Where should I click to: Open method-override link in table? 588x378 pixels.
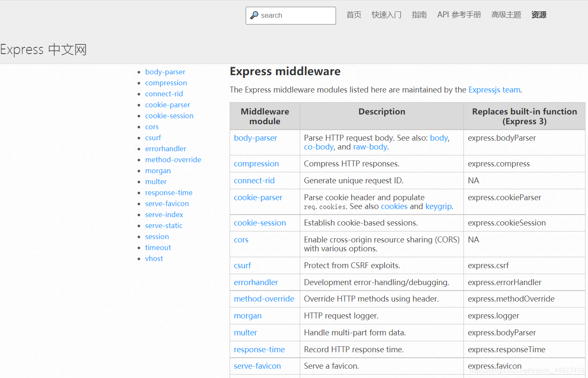tap(264, 299)
